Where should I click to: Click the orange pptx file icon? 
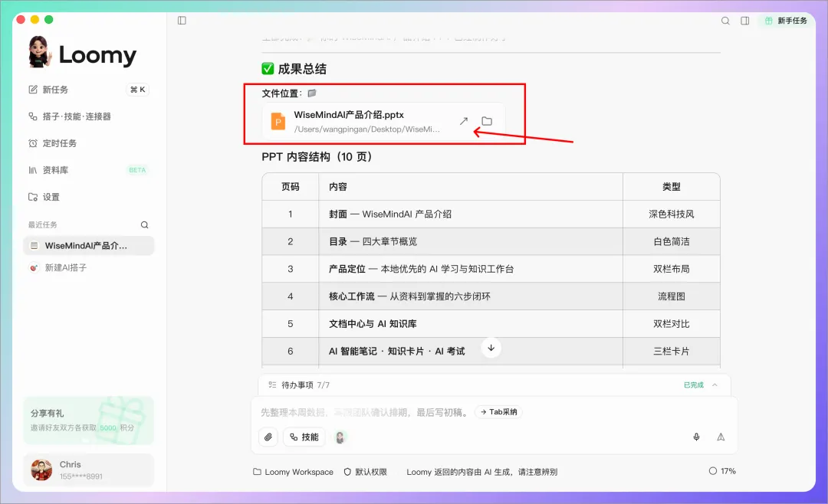coord(278,121)
